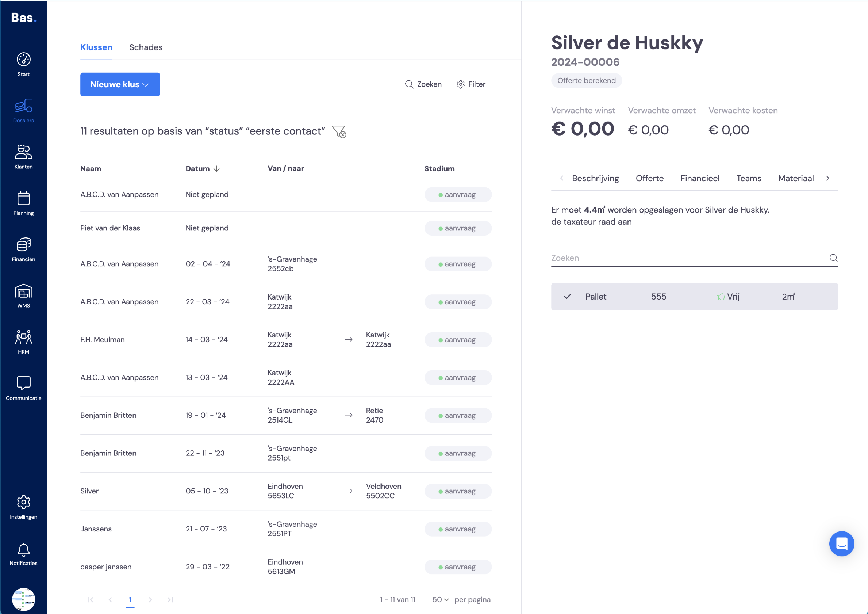868x614 pixels.
Task: Open the WMS warehouse icon
Action: point(23,291)
